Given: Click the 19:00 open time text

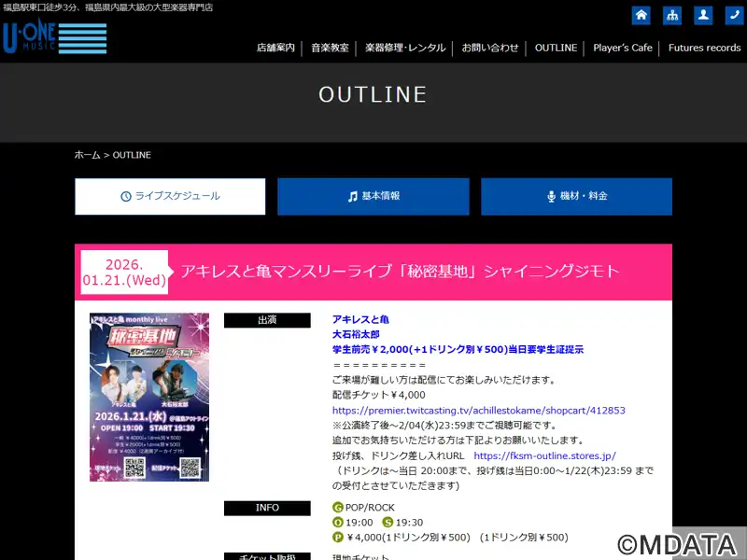Looking at the screenshot, I should pyautogui.click(x=359, y=523).
